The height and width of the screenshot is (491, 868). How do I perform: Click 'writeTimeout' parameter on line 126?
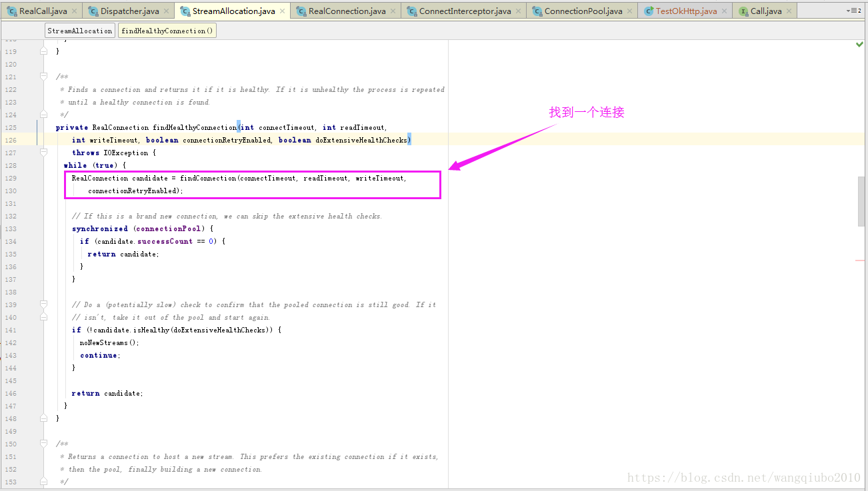113,140
